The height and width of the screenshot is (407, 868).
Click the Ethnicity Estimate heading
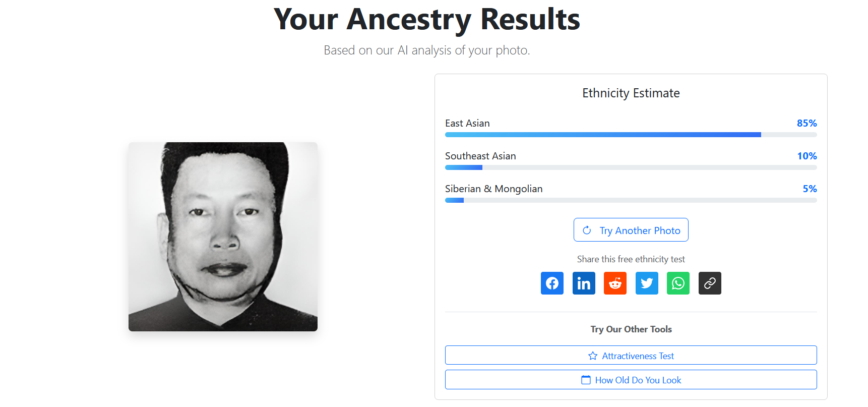pyautogui.click(x=631, y=93)
